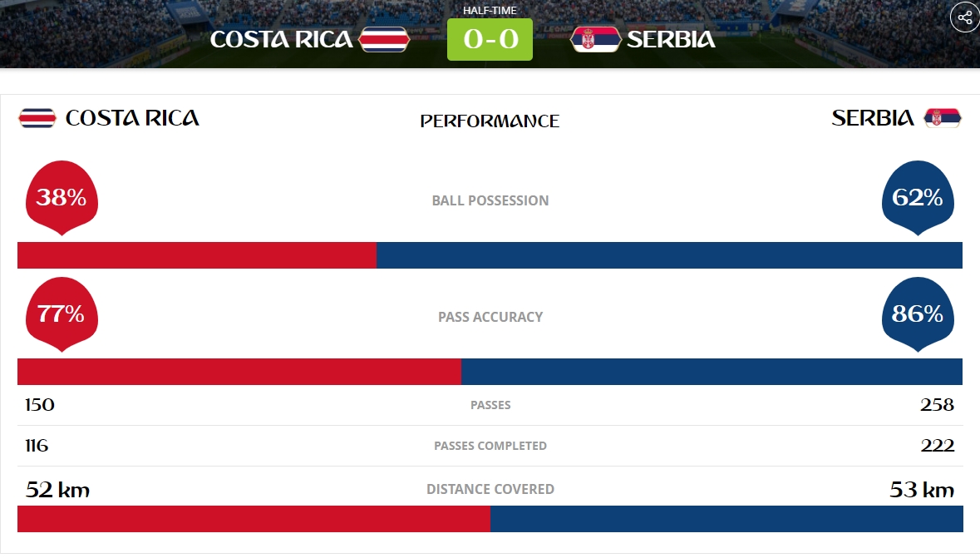Viewport: 980px width, 558px height.
Task: Click Serbia's 258 passes value
Action: tap(937, 405)
